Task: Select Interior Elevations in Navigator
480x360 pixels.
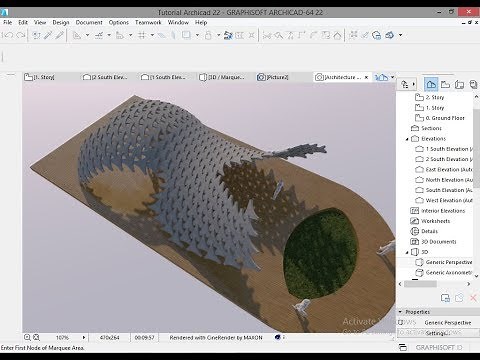Action: [438, 211]
